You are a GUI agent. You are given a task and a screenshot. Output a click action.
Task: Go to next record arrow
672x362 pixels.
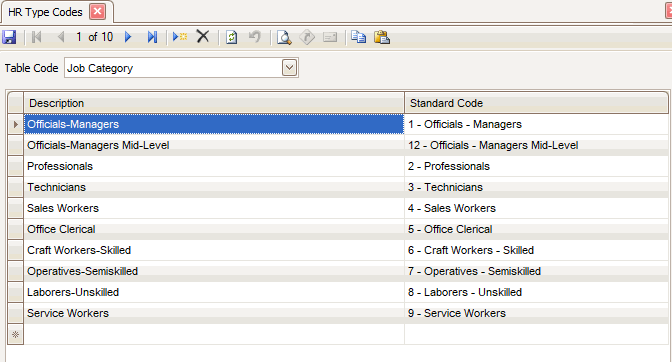point(128,37)
